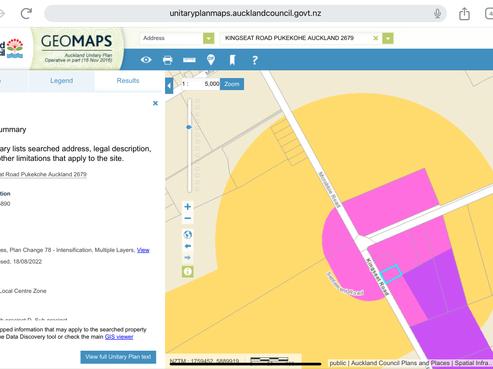Click the Kingseat Road label on map
493x369 pixels.
point(378,277)
